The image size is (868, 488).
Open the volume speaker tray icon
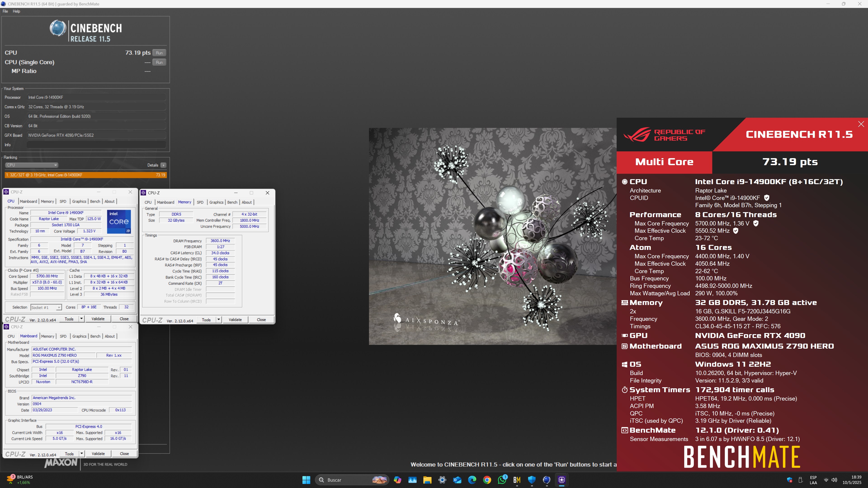pyautogui.click(x=834, y=480)
